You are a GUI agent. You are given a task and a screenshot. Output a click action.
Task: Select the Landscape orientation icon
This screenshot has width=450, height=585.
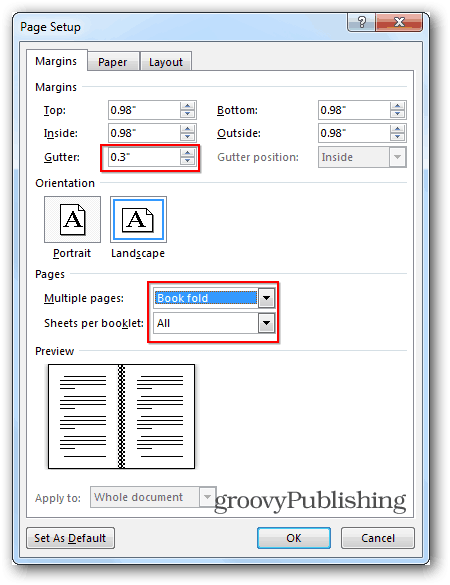click(138, 219)
